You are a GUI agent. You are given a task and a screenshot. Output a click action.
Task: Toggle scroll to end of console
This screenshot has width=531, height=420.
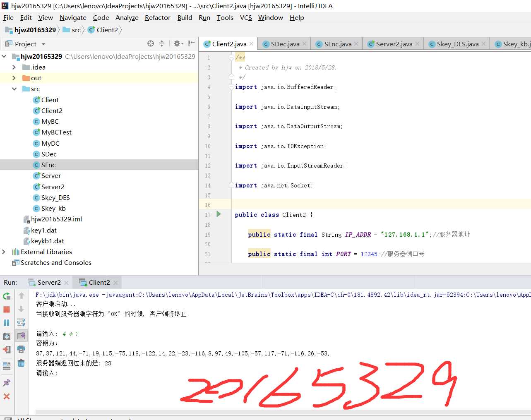[x=21, y=336]
